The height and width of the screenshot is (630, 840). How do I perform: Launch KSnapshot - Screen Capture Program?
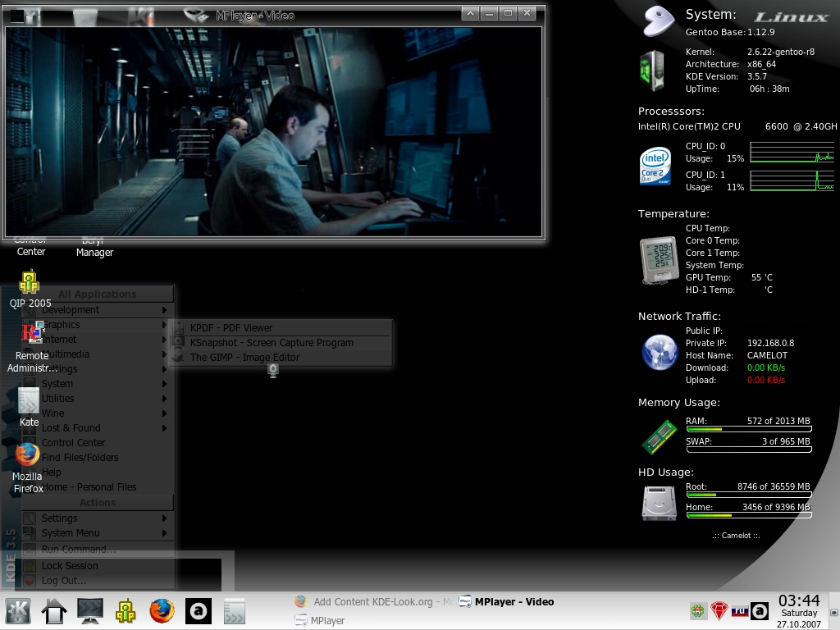tap(281, 343)
